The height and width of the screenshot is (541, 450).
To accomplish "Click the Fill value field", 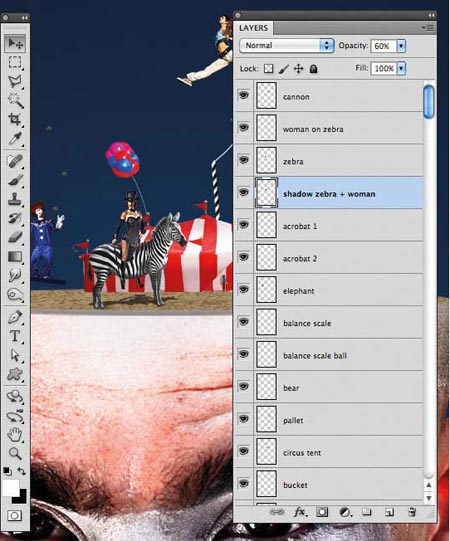I will point(383,68).
